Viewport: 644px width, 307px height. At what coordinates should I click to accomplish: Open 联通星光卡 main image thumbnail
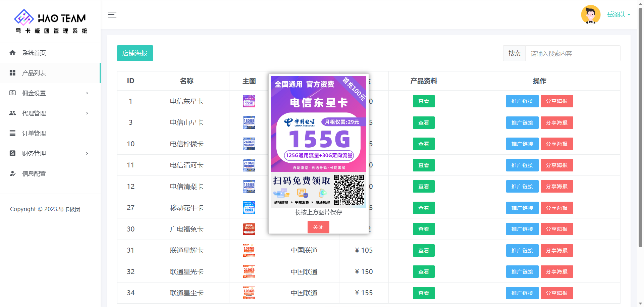tap(249, 271)
